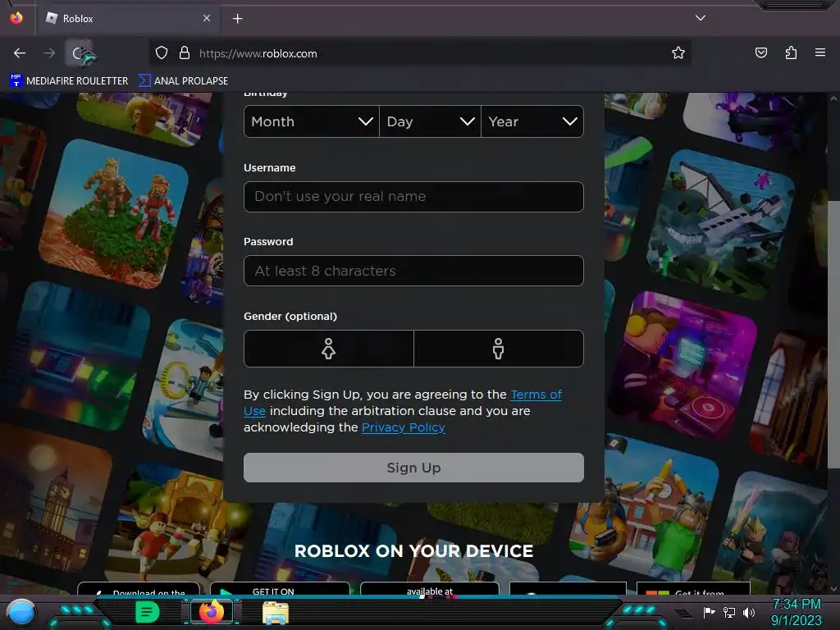Click the browser back arrow
The height and width of the screenshot is (630, 840).
[x=20, y=53]
